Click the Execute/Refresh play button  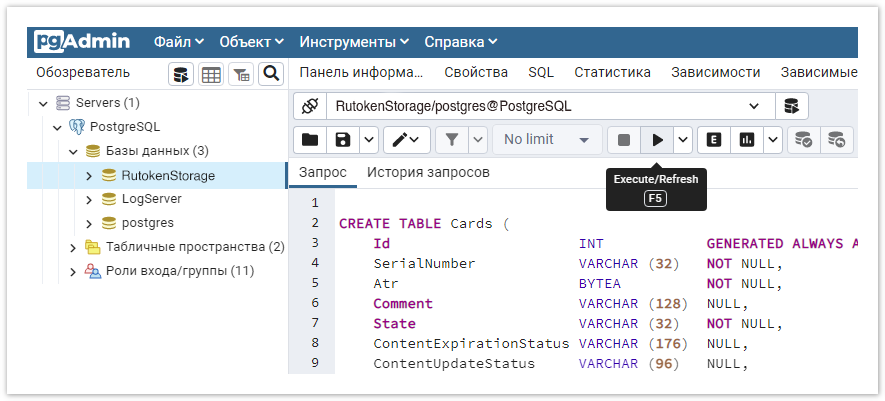coord(657,140)
